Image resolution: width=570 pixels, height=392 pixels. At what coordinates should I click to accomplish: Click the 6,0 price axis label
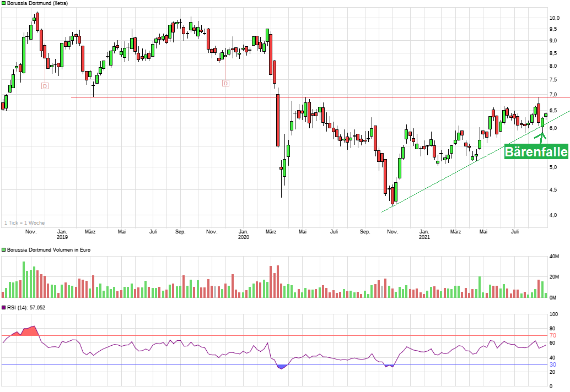tap(553, 128)
